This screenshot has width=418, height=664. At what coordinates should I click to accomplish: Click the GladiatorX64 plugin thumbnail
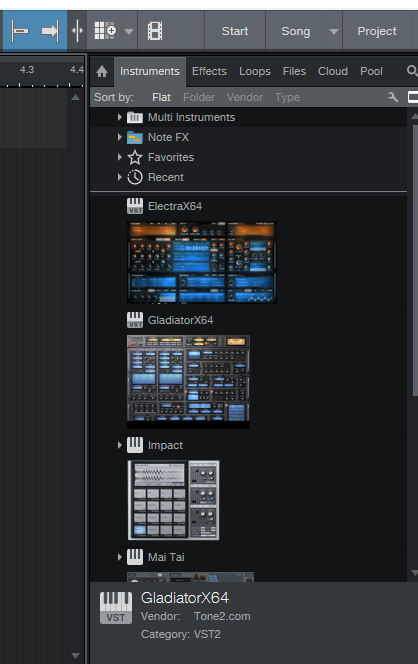point(188,382)
